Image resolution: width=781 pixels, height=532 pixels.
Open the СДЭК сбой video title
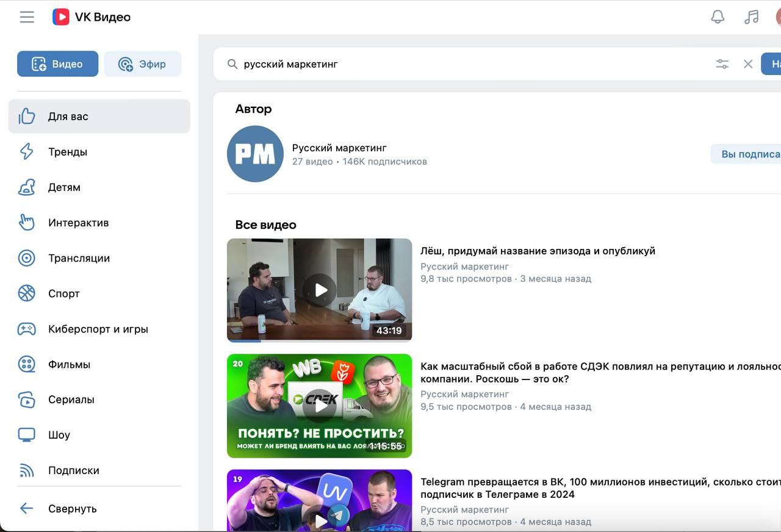600,373
